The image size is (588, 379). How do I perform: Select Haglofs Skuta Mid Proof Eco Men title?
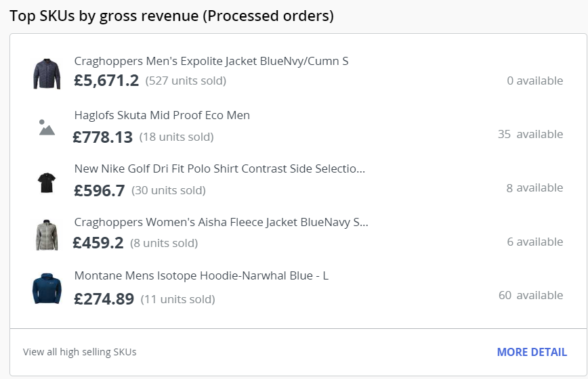[162, 115]
